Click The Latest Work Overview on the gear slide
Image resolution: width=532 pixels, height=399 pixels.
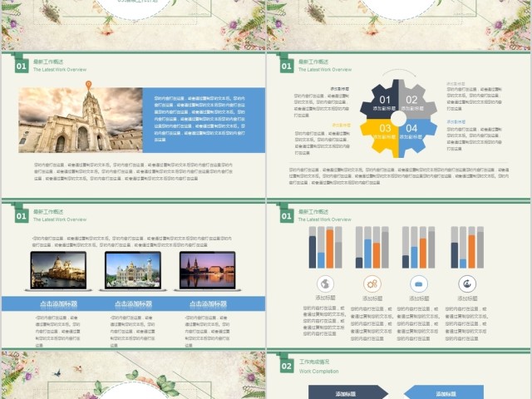pyautogui.click(x=325, y=70)
